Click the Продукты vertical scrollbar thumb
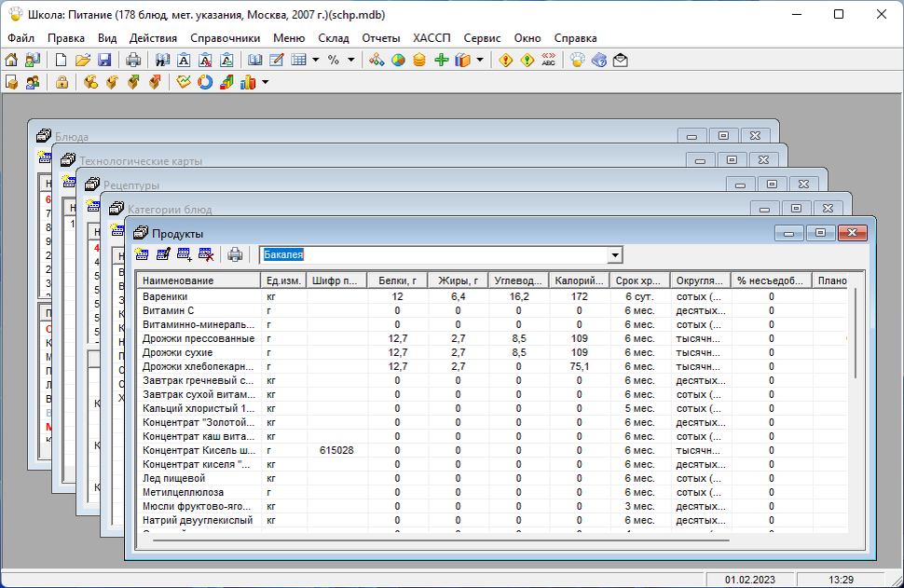 point(856,334)
